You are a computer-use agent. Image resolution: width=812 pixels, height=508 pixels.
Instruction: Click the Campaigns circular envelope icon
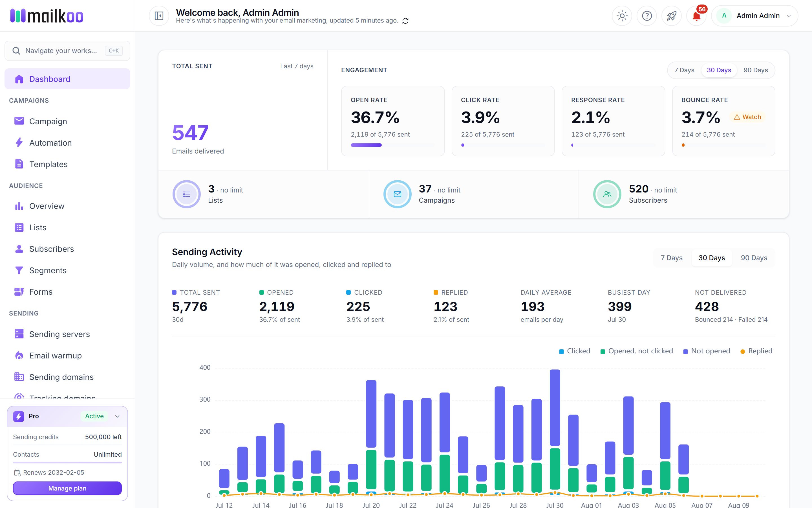pos(397,194)
